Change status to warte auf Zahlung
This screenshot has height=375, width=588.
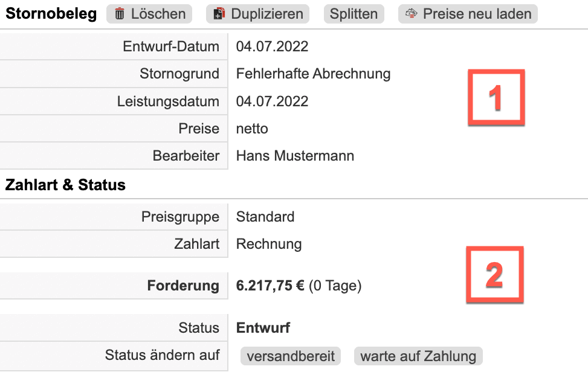coord(418,356)
